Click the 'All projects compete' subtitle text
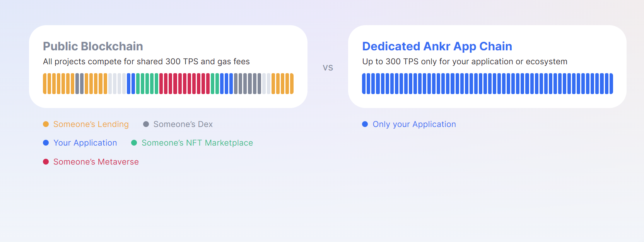The width and height of the screenshot is (644, 242). click(x=146, y=62)
